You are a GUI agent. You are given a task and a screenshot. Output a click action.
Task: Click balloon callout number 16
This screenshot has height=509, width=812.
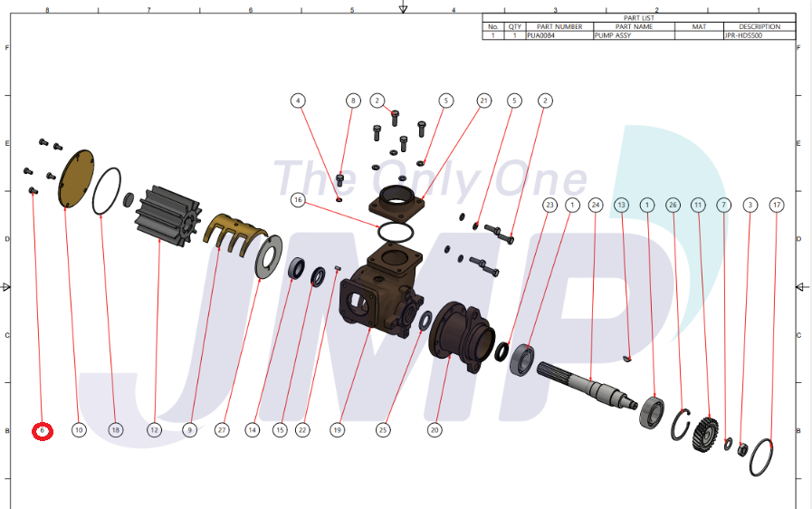298,199
